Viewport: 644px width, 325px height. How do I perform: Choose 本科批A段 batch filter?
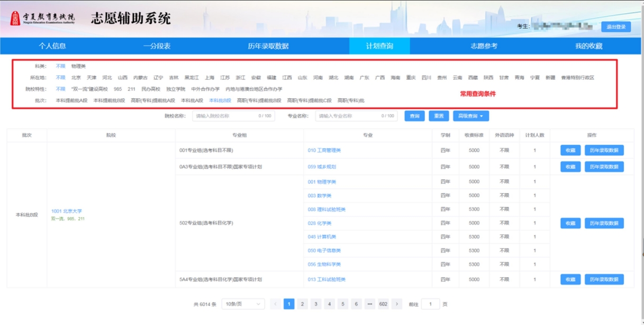click(x=192, y=100)
